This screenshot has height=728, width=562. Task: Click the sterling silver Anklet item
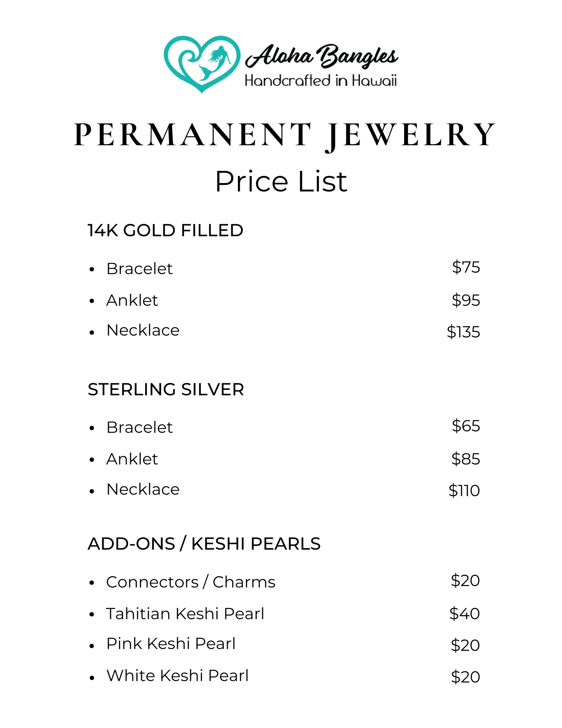tap(132, 459)
